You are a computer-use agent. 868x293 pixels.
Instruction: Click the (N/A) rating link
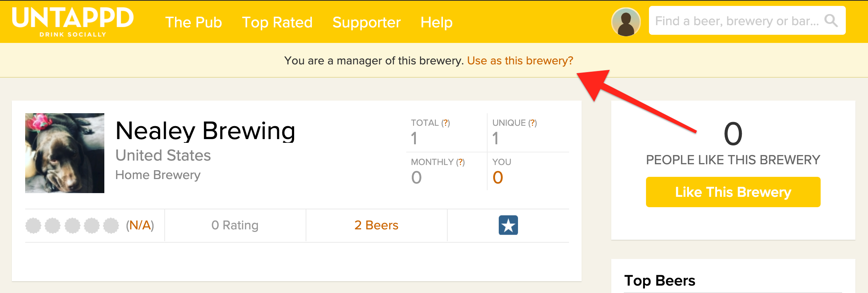[140, 225]
